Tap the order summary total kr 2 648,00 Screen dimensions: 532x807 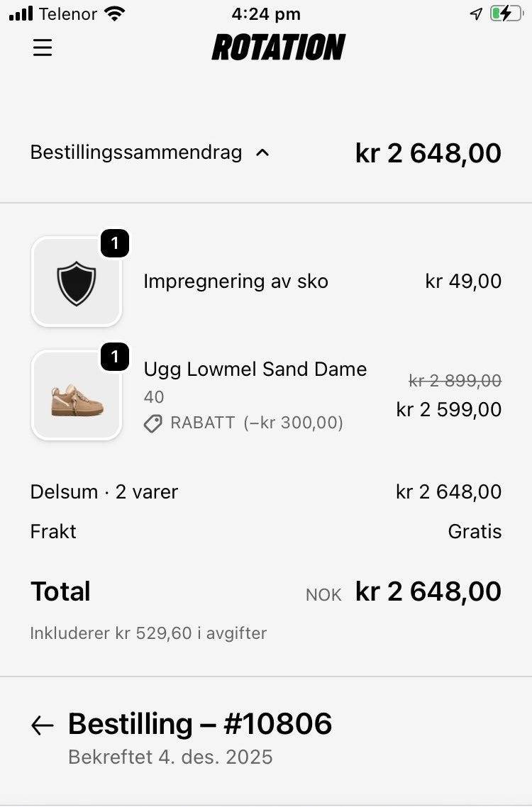pyautogui.click(x=428, y=153)
